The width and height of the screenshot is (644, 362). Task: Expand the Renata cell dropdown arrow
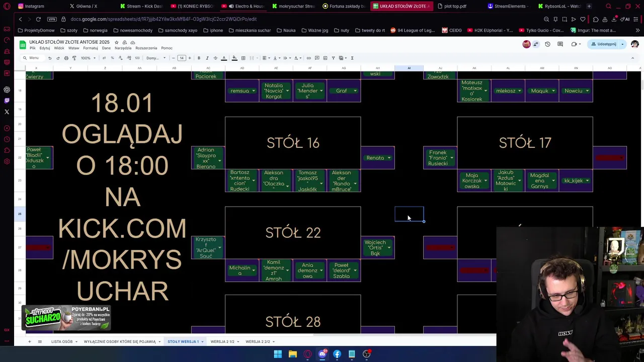coord(389,158)
